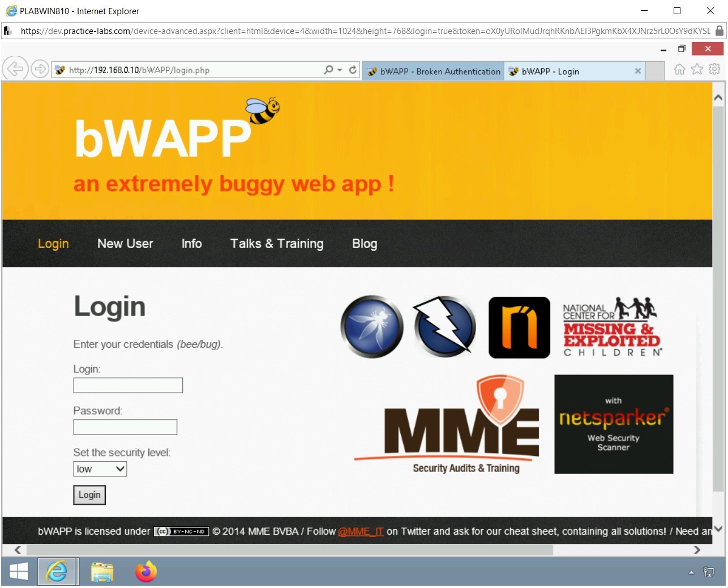
Task: Open File Explorer from the taskbar
Action: pyautogui.click(x=102, y=572)
